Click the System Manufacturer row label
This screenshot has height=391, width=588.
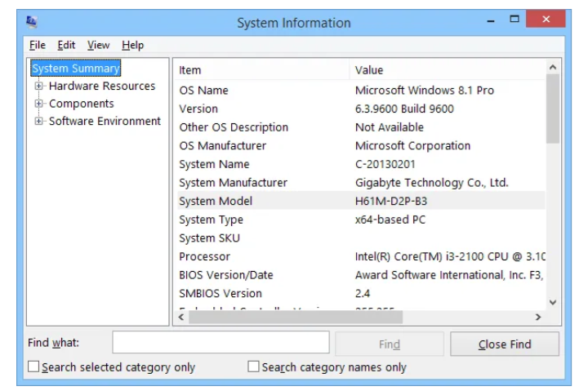point(234,183)
